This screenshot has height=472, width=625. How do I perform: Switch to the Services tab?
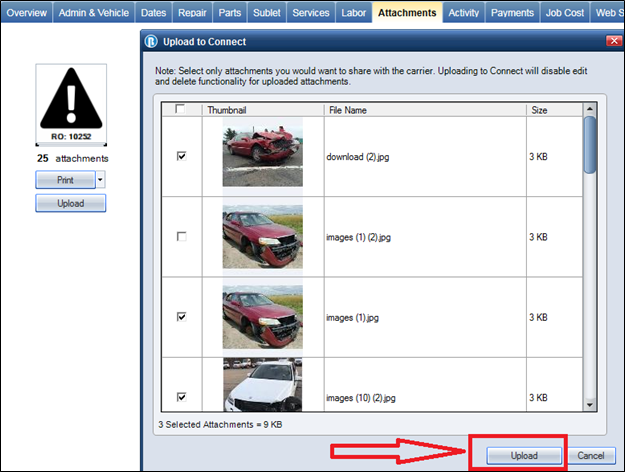pyautogui.click(x=311, y=13)
